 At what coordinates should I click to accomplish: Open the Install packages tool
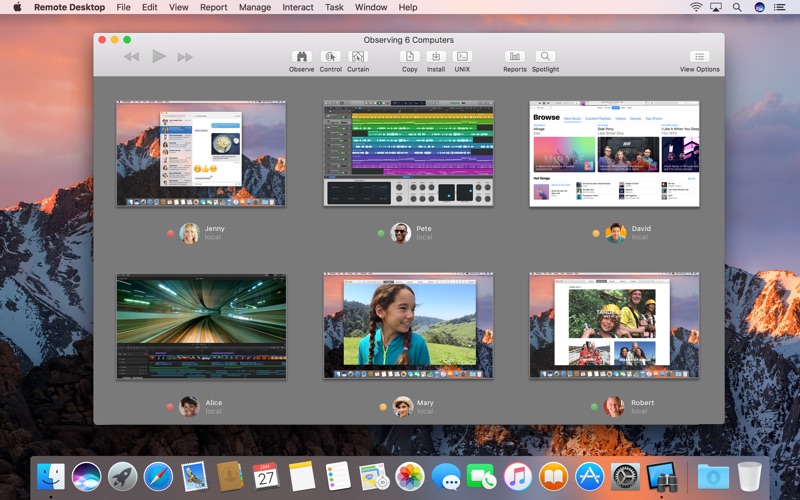pyautogui.click(x=436, y=57)
